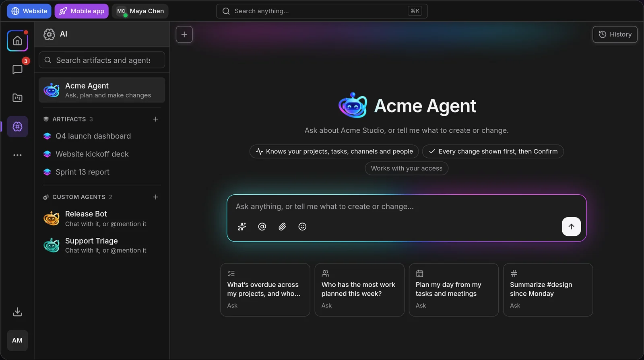The width and height of the screenshot is (644, 360).
Task: Open the projects board icon in left rail
Action: tap(17, 98)
